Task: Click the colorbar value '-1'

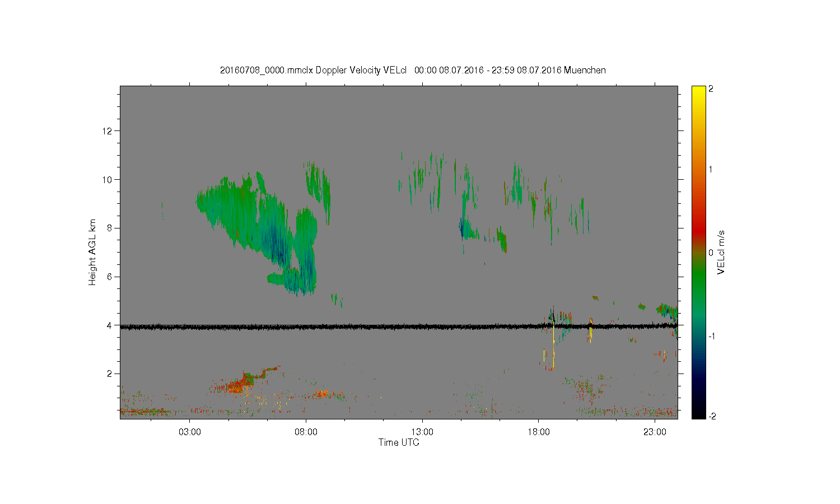Action: (712, 336)
